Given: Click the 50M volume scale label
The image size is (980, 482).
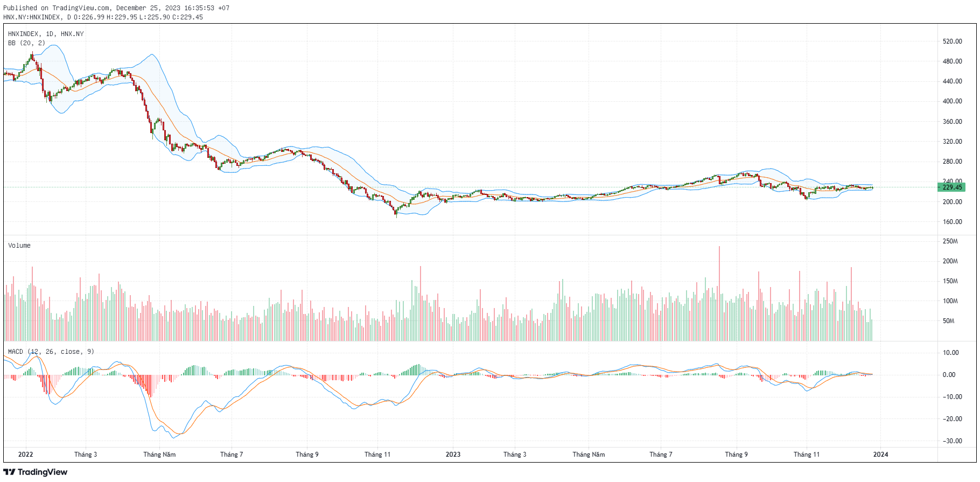Looking at the screenshot, I should [949, 321].
